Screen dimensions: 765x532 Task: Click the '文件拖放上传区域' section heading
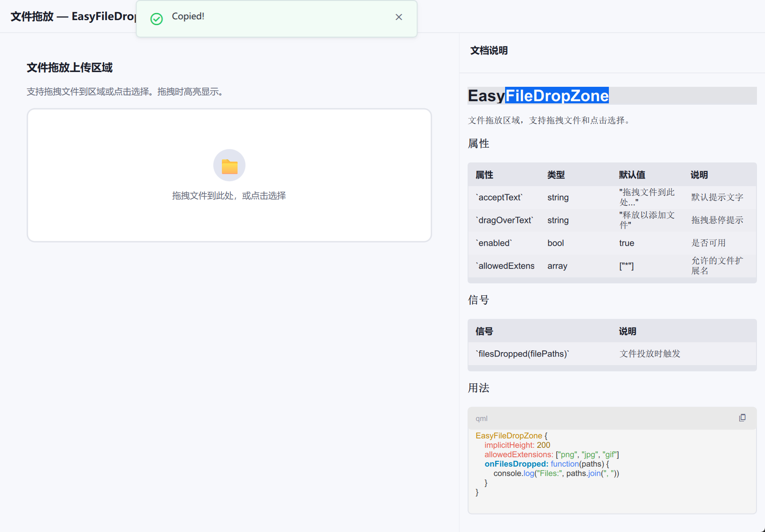pos(70,68)
